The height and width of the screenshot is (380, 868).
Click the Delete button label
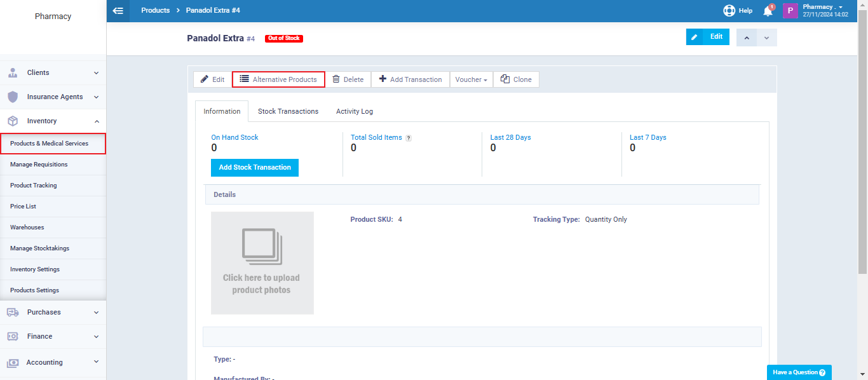click(x=353, y=79)
